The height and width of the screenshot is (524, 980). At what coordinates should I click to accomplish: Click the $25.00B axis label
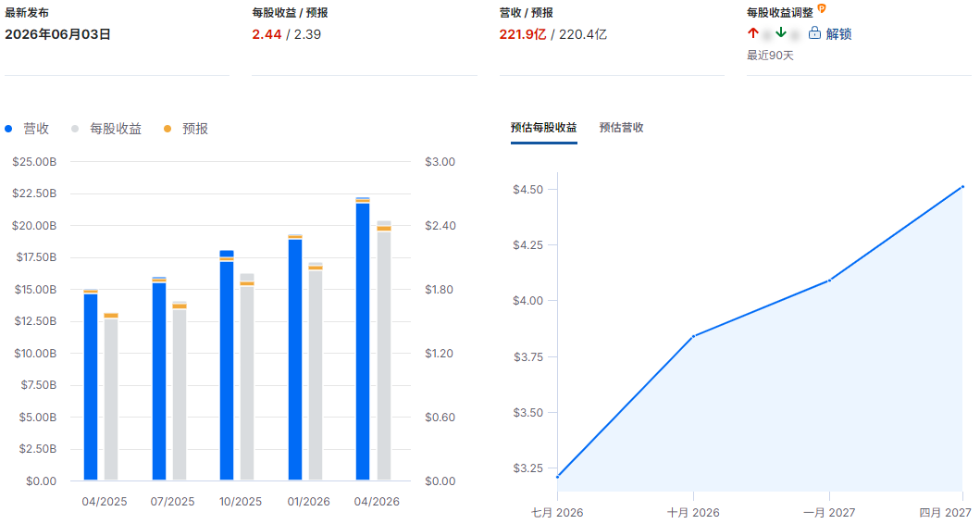pyautogui.click(x=34, y=162)
